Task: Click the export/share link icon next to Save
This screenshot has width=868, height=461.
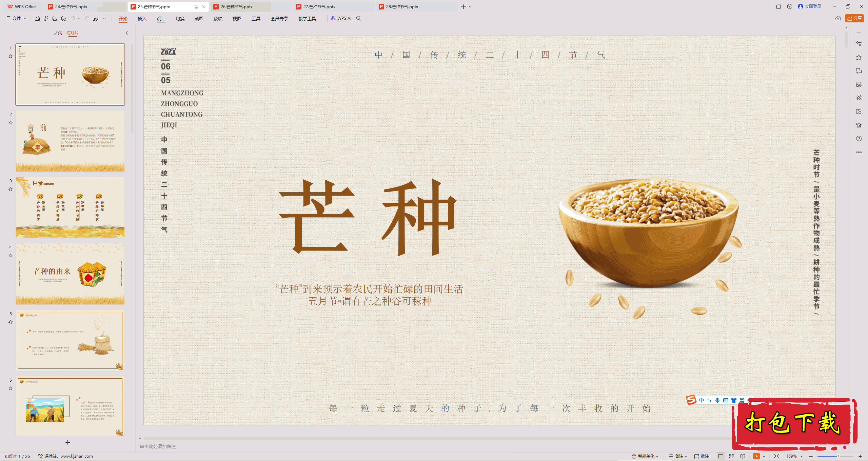Action: point(46,18)
